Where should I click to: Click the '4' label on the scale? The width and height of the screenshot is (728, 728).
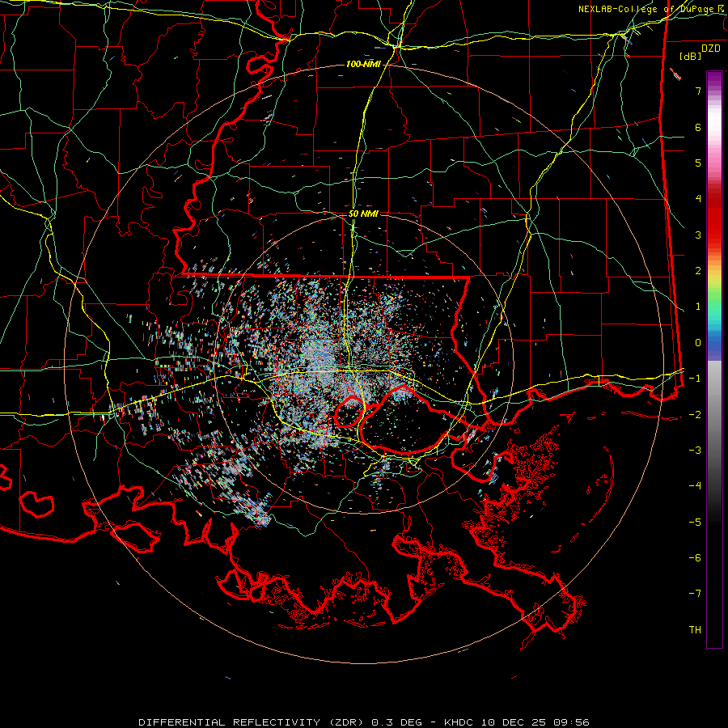pos(698,199)
